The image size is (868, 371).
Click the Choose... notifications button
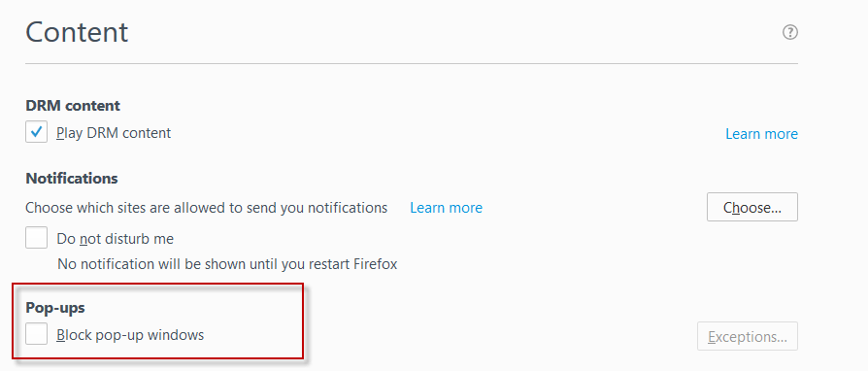coord(752,207)
